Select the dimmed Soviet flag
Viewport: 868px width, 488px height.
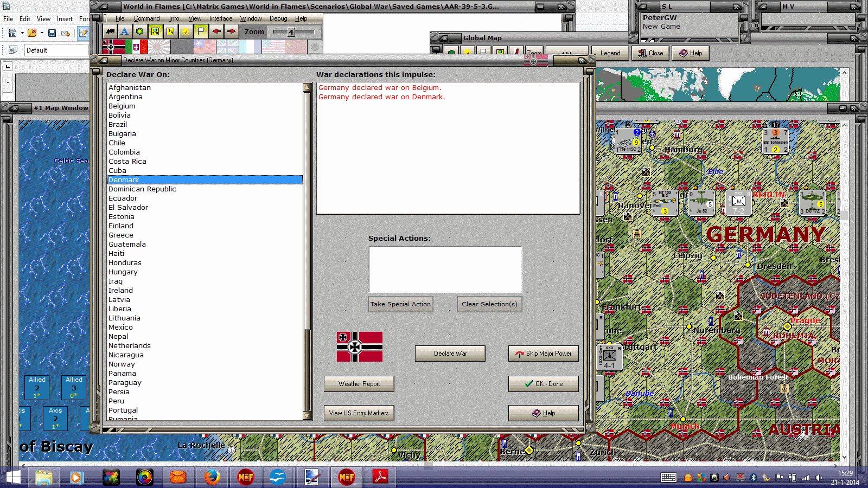(x=296, y=47)
